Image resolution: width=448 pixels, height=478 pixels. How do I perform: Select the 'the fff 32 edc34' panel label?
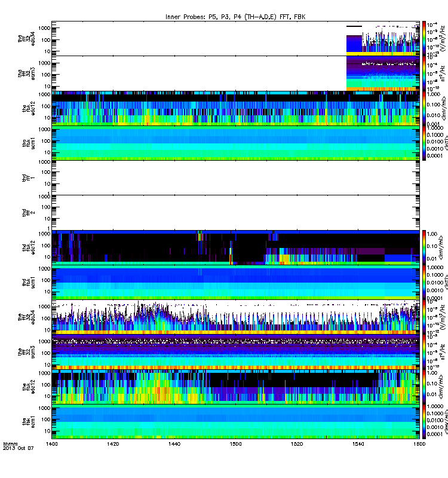pos(26,317)
